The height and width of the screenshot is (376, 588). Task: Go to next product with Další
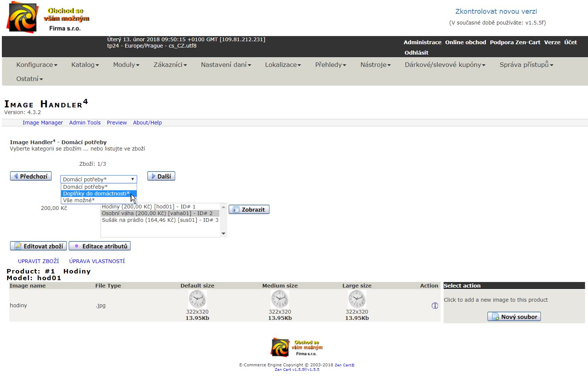(161, 176)
